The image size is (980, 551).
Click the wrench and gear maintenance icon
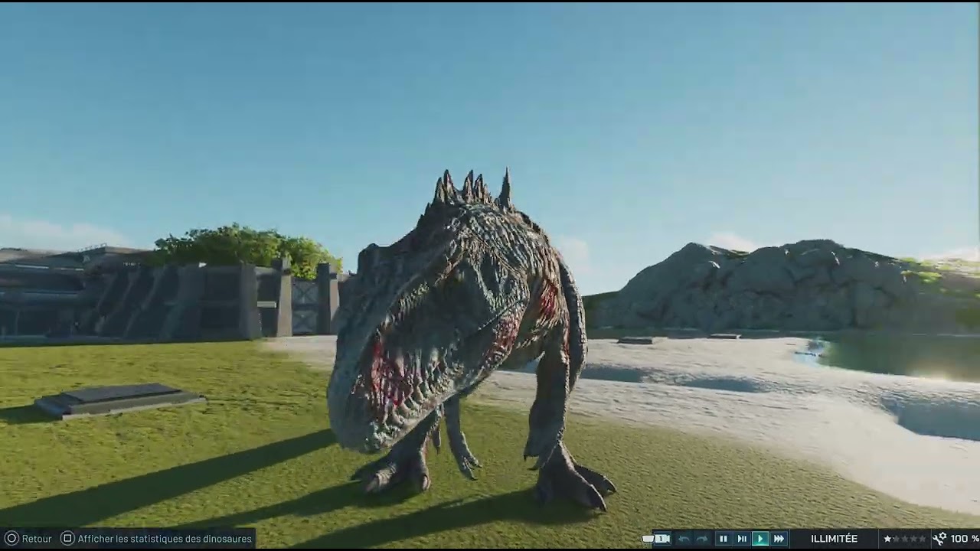[x=939, y=539]
